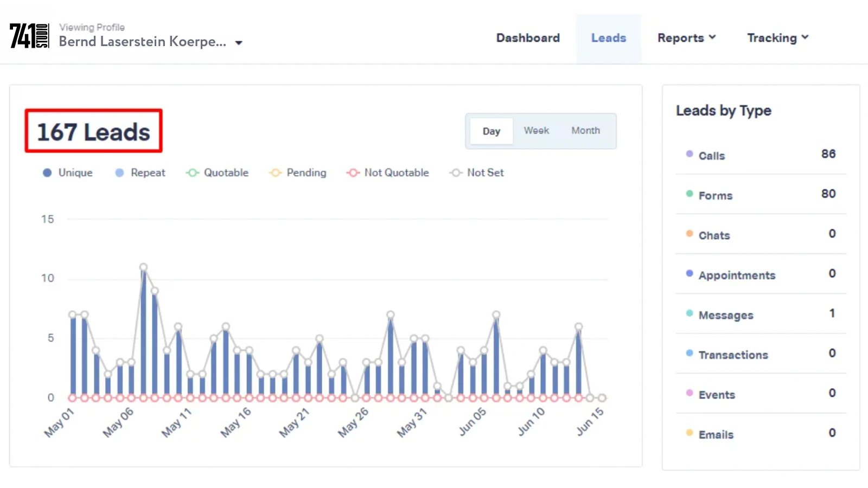Click the green dot beside Forms

689,194
